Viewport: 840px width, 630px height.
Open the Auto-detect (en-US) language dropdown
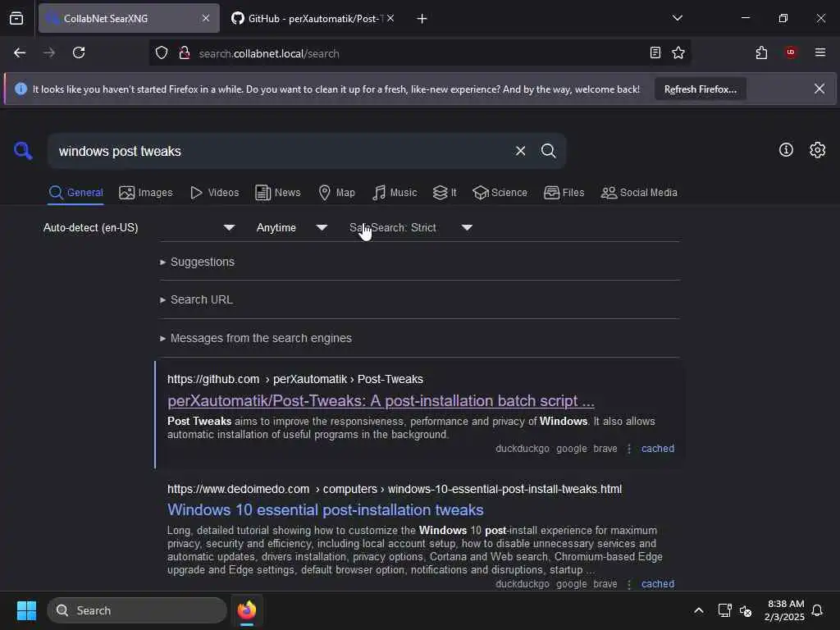pyautogui.click(x=139, y=228)
